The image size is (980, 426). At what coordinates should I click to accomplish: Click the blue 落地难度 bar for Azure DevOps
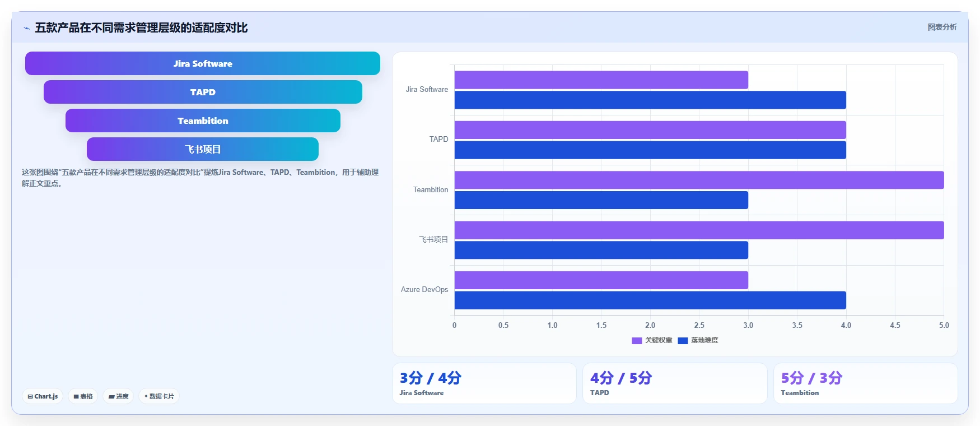pos(650,300)
